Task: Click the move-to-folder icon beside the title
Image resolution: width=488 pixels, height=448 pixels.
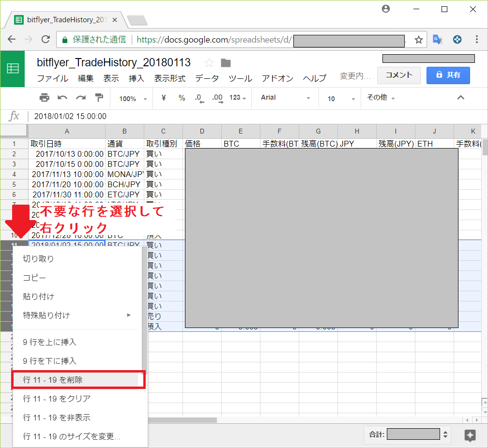Action: point(225,62)
